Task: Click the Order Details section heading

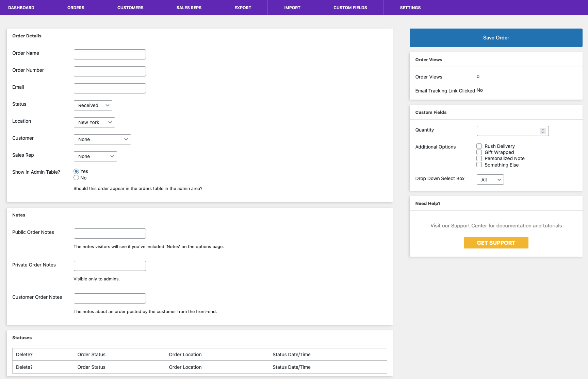Action: 27,36
